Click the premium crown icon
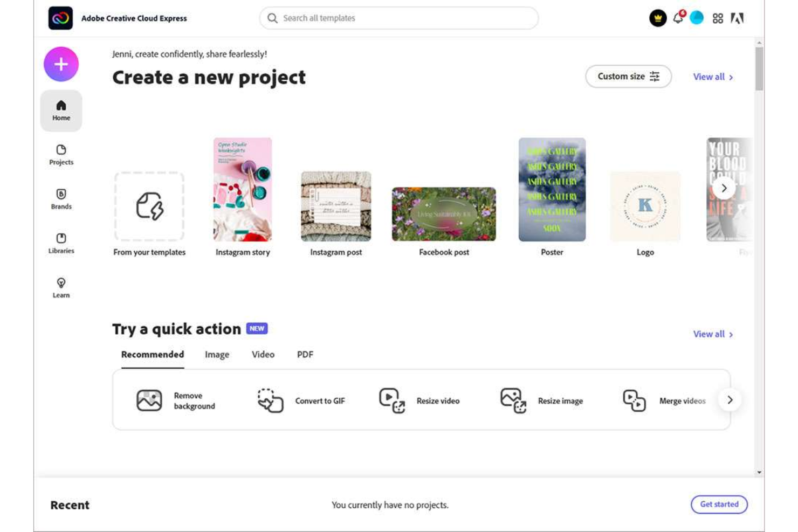This screenshot has width=798, height=532. pos(658,18)
